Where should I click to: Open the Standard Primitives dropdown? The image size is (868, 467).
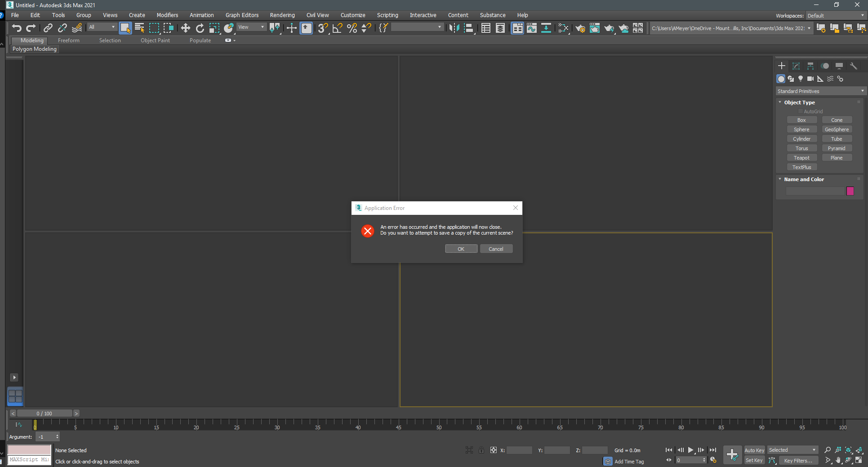tap(820, 91)
